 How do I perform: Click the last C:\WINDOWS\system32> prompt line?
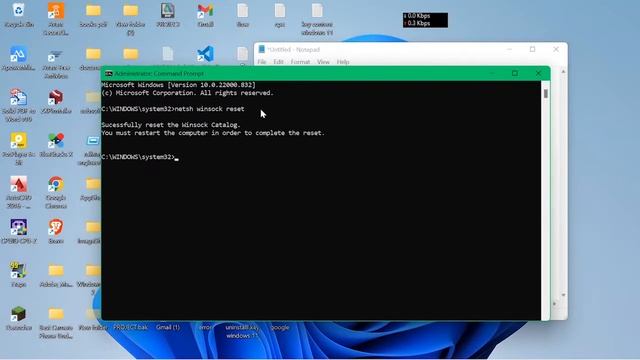click(140, 157)
